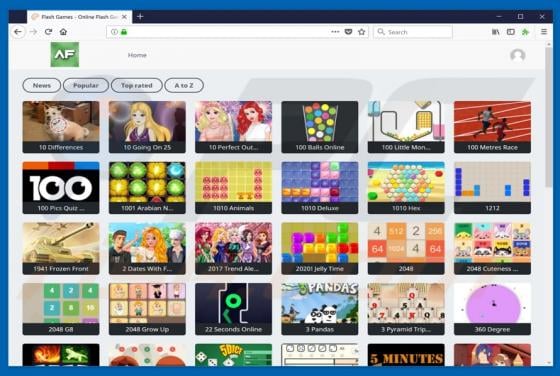The image size is (560, 376).
Task: Click the page vertical scrollbar thumb
Action: click(549, 116)
